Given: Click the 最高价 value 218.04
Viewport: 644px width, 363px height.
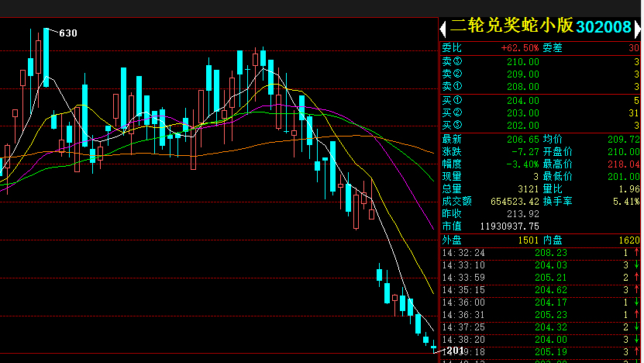Looking at the screenshot, I should coord(624,164).
